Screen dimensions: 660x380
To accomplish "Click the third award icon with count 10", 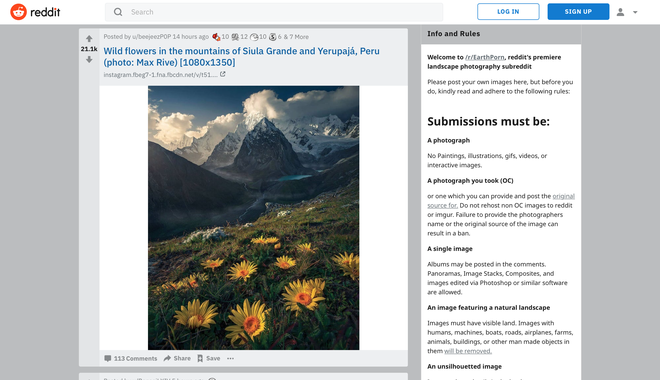I will [254, 37].
